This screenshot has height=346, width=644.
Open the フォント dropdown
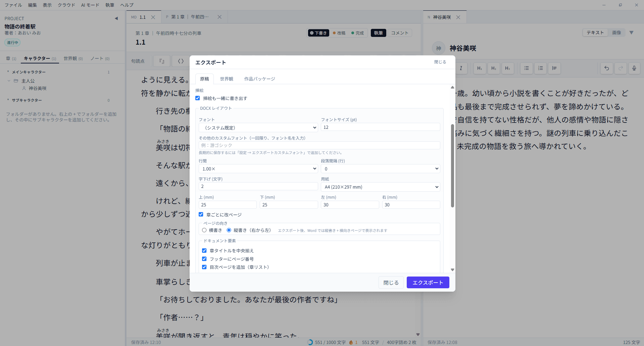258,128
